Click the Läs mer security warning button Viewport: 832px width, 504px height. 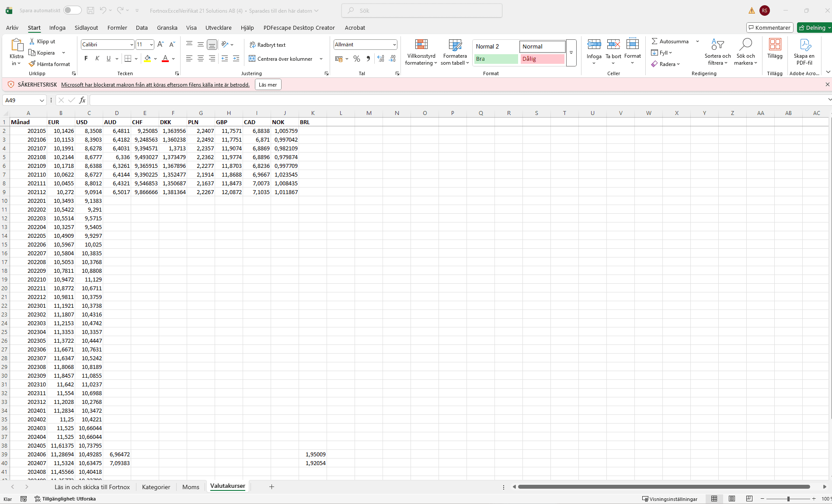pyautogui.click(x=268, y=84)
